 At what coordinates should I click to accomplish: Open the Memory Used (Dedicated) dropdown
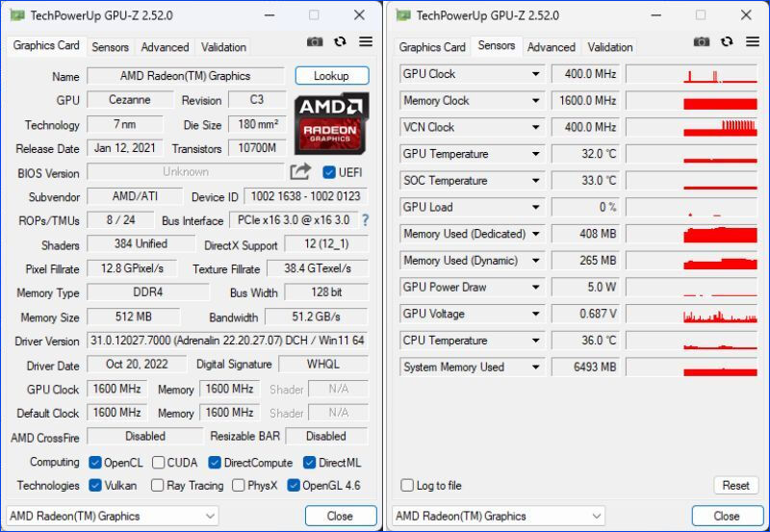coord(536,234)
